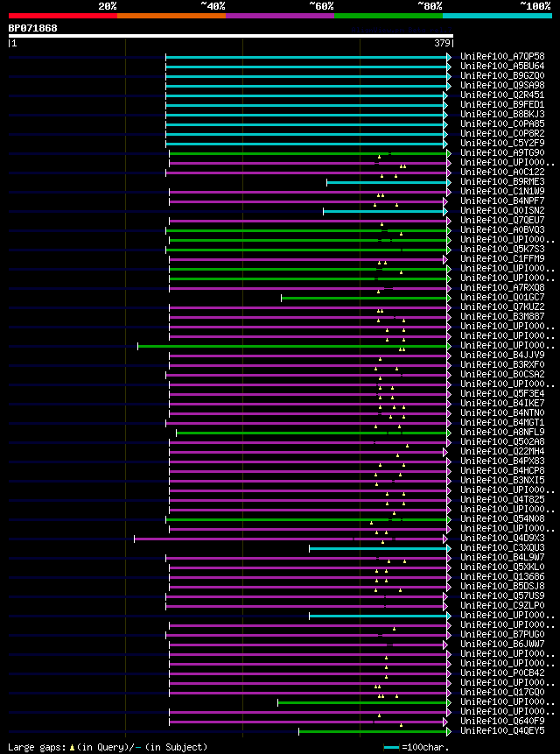Click the green alignment bar for UniRef100_A8NFL9
The width and height of the screenshot is (560, 754).
tap(311, 433)
